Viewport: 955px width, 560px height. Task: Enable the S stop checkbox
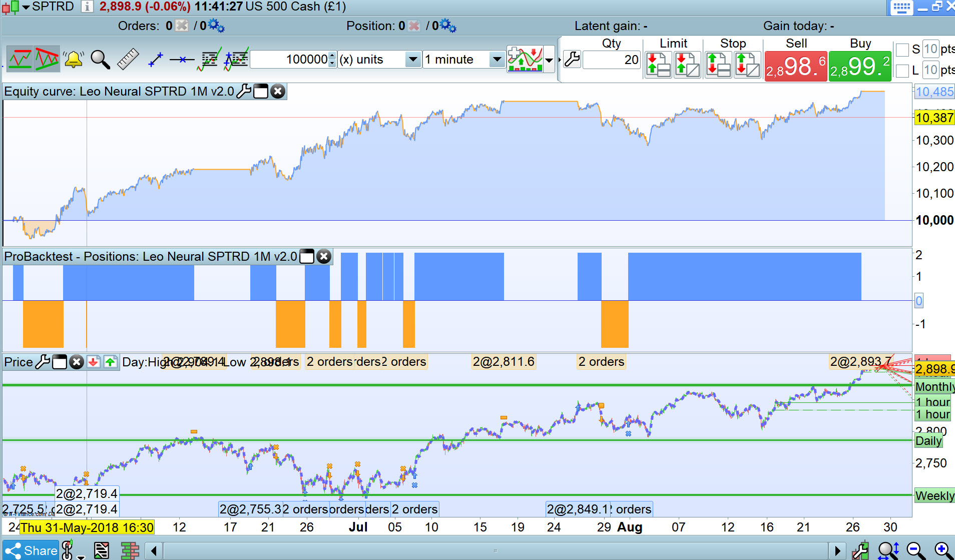pos(902,50)
